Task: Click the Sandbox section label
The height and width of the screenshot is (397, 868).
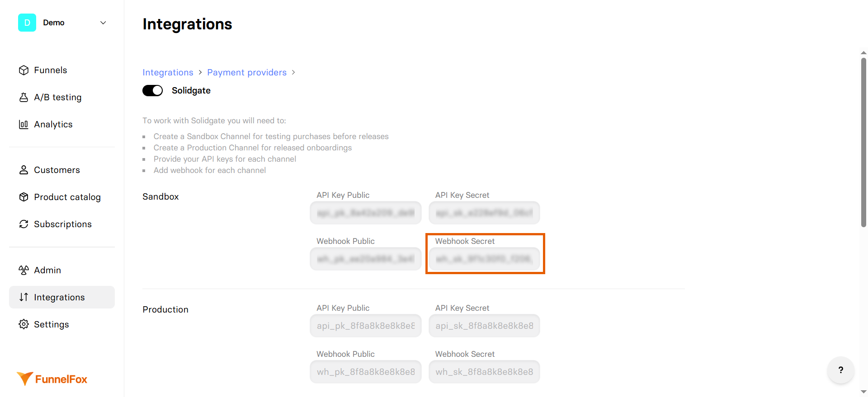Action: (160, 196)
